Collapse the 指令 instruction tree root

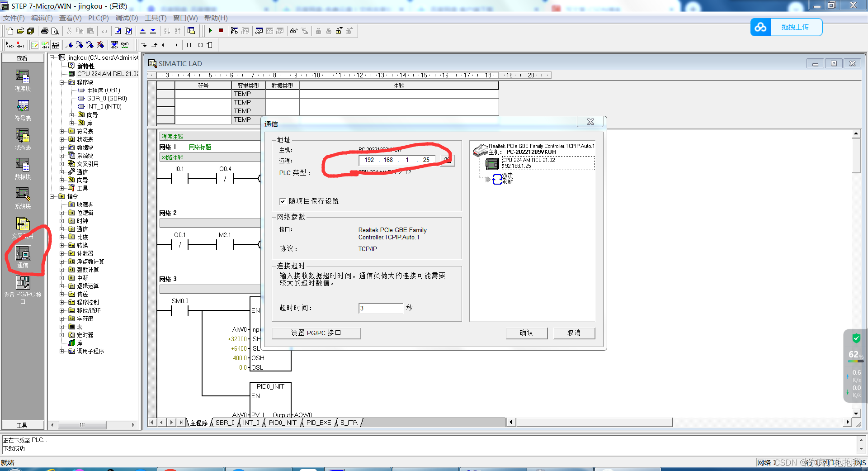(52, 196)
